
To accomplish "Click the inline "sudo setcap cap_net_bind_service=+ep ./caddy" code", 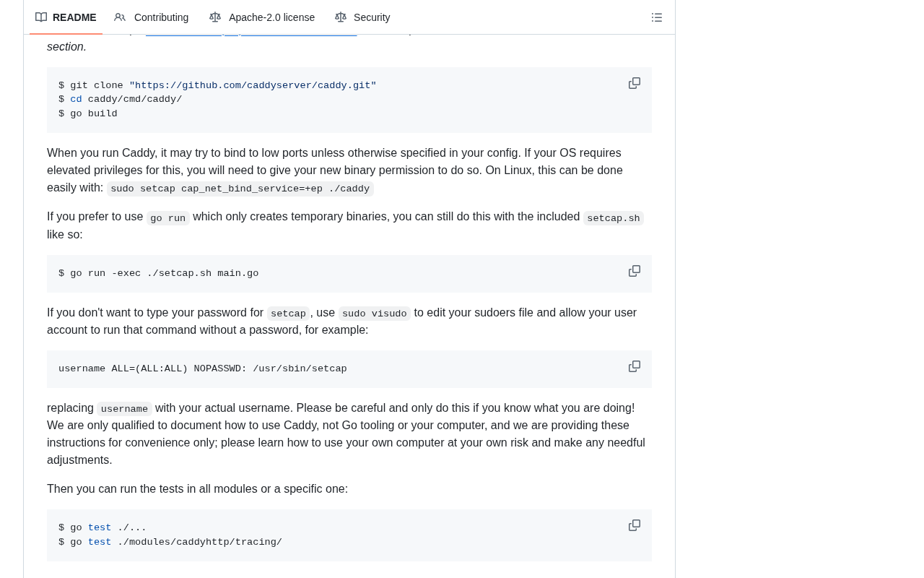I will coord(240,189).
